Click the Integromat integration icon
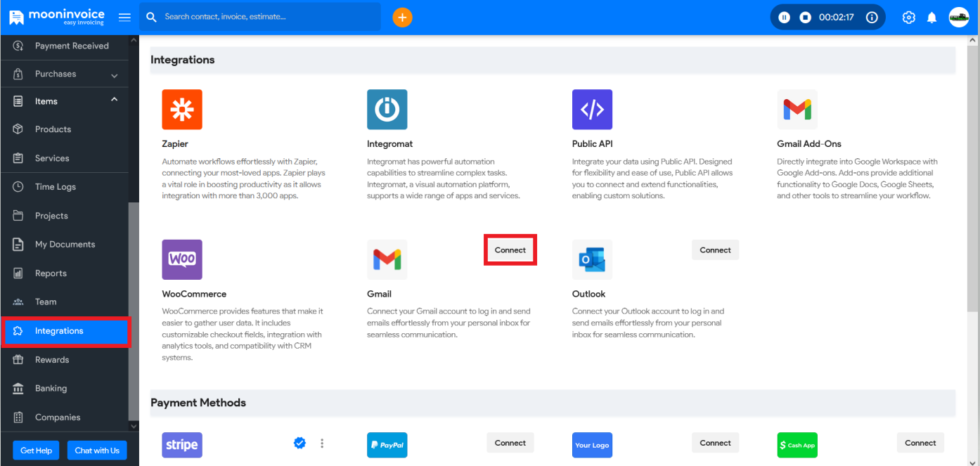Viewport: 980px width, 466px height. pos(387,110)
